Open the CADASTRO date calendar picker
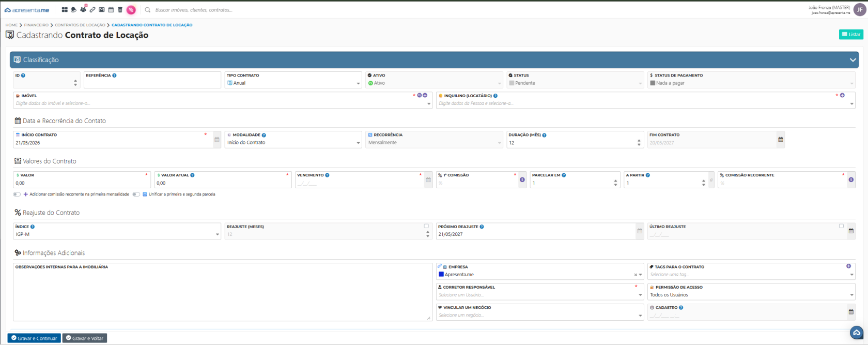 (851, 312)
